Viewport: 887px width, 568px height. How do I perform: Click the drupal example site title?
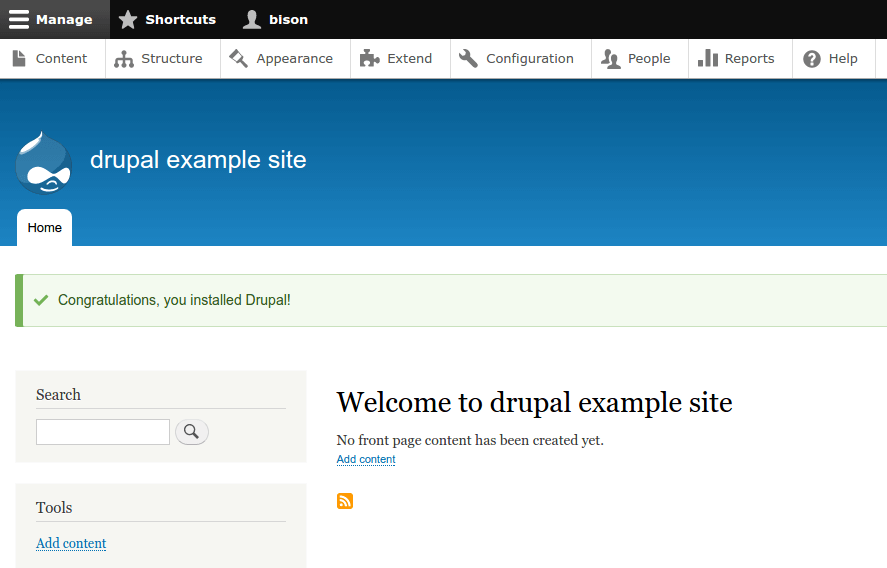coord(198,160)
